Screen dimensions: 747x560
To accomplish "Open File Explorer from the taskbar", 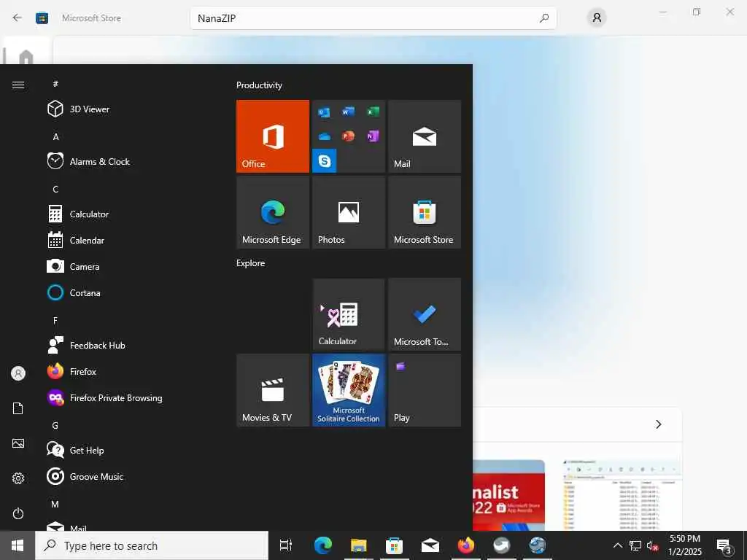I will [359, 545].
